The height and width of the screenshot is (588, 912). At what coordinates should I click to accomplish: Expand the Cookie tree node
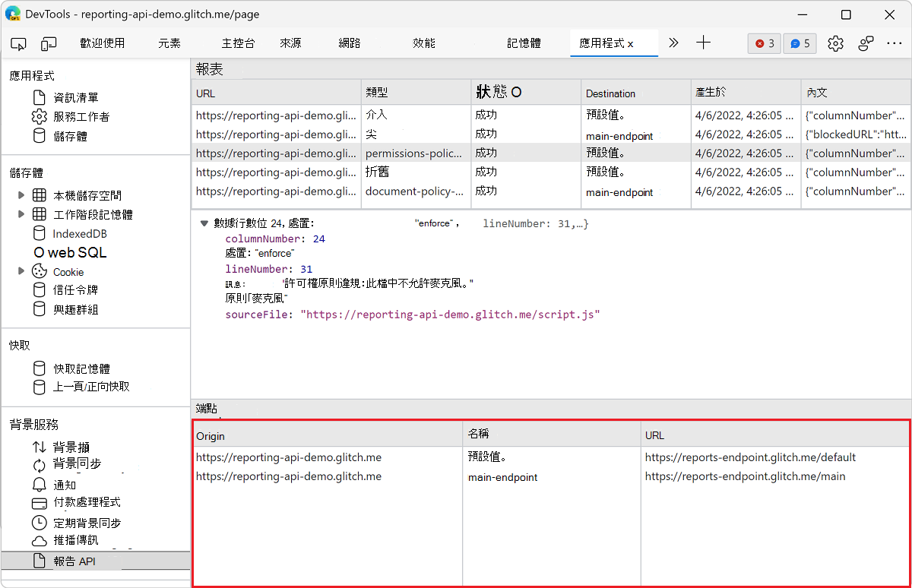point(21,271)
